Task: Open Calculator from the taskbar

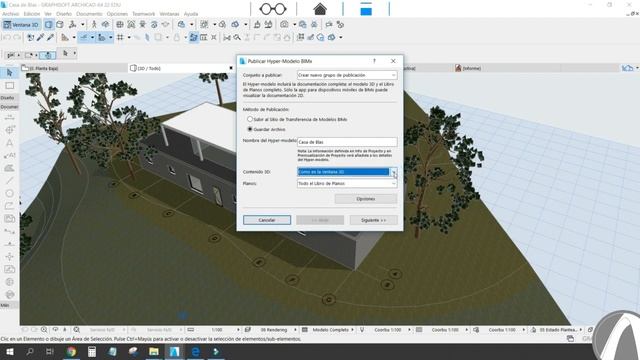Action: (92, 351)
